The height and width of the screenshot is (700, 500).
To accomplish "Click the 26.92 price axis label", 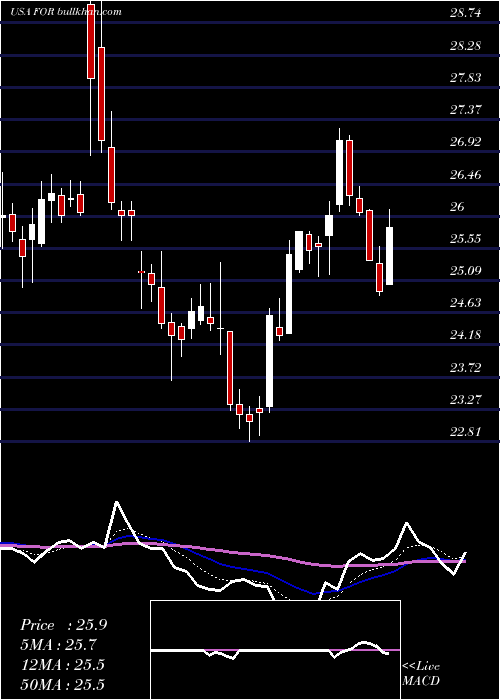I will 466,142.
